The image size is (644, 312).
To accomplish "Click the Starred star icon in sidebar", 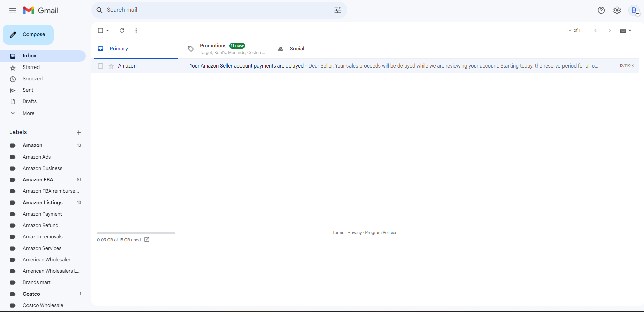I will (13, 68).
